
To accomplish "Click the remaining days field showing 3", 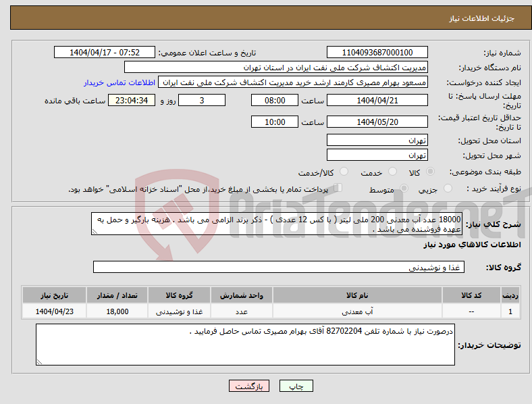I will 202,100.
